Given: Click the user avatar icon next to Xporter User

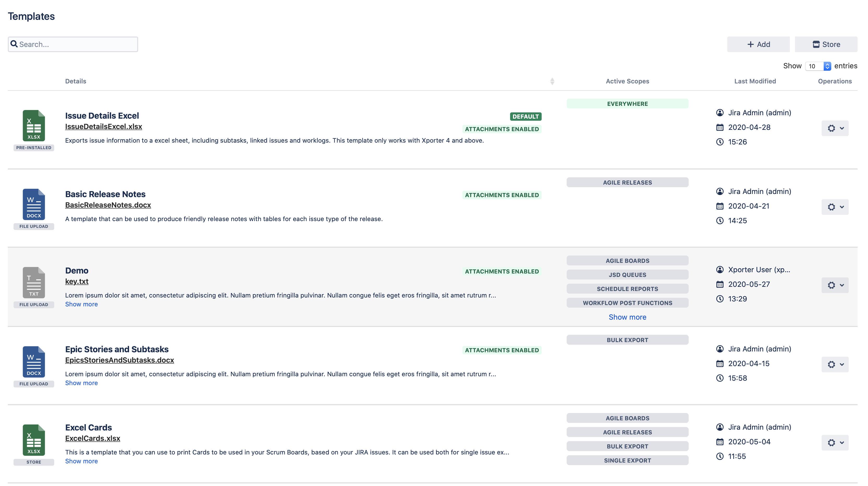Looking at the screenshot, I should pyautogui.click(x=720, y=270).
